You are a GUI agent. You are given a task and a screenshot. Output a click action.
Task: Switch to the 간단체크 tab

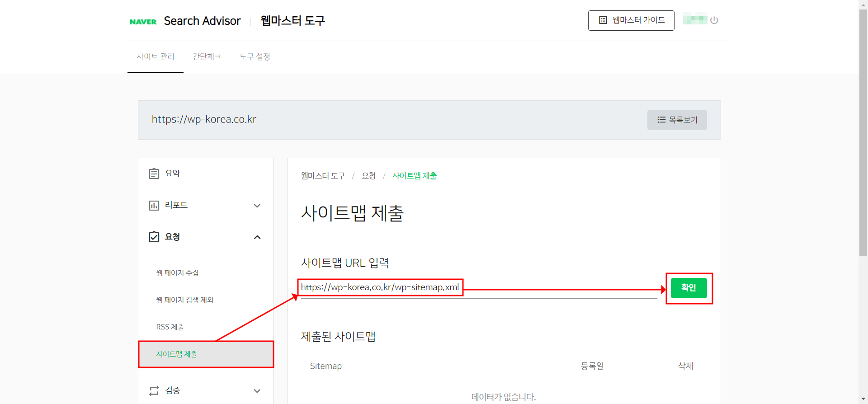pyautogui.click(x=207, y=56)
